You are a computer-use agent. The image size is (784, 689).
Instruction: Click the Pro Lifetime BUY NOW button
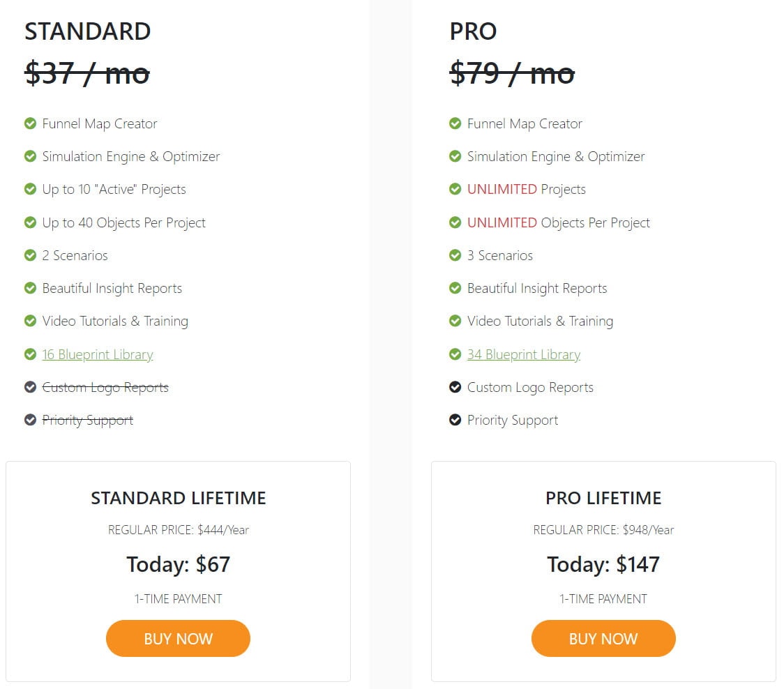pos(603,639)
